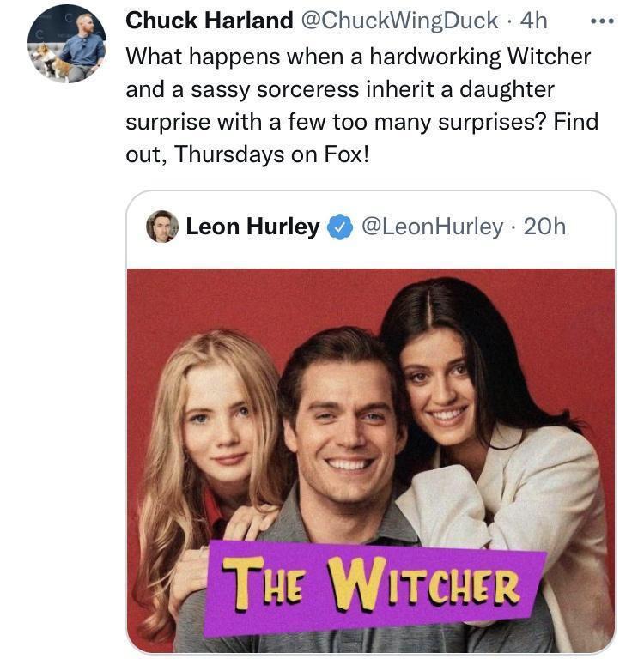The height and width of the screenshot is (671, 644).
Task: Open Chuck Harland's profile picture
Action: pos(67,43)
